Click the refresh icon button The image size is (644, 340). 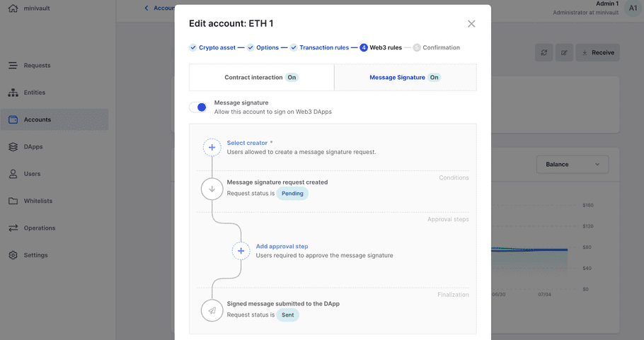click(x=544, y=52)
